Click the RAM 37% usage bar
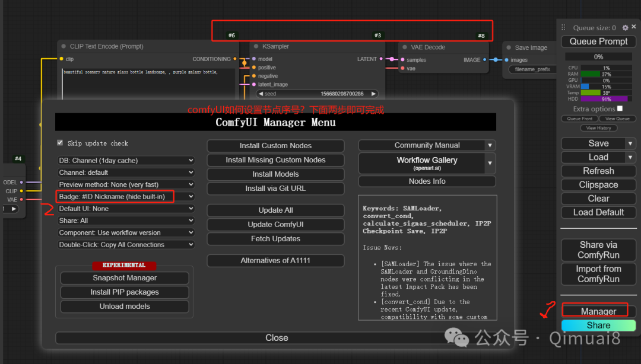 pyautogui.click(x=606, y=74)
